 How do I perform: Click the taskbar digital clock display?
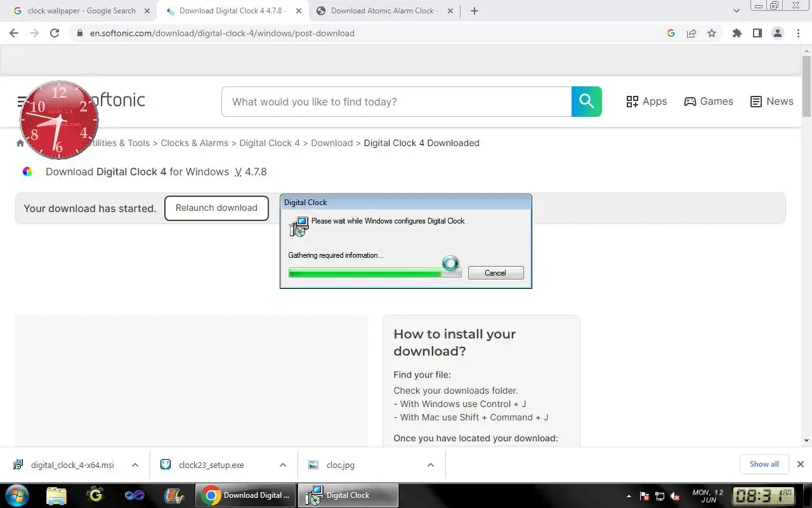[763, 495]
